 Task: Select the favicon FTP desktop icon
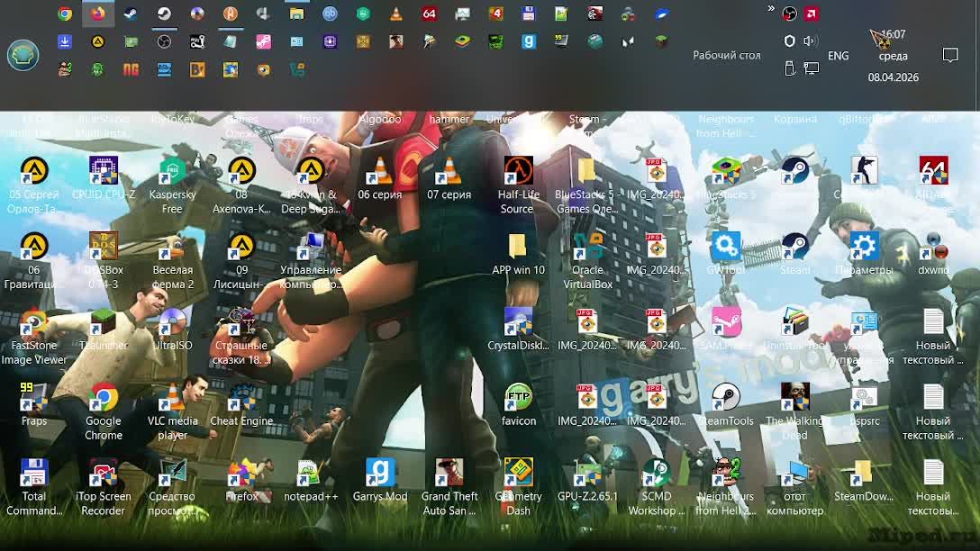point(518,405)
